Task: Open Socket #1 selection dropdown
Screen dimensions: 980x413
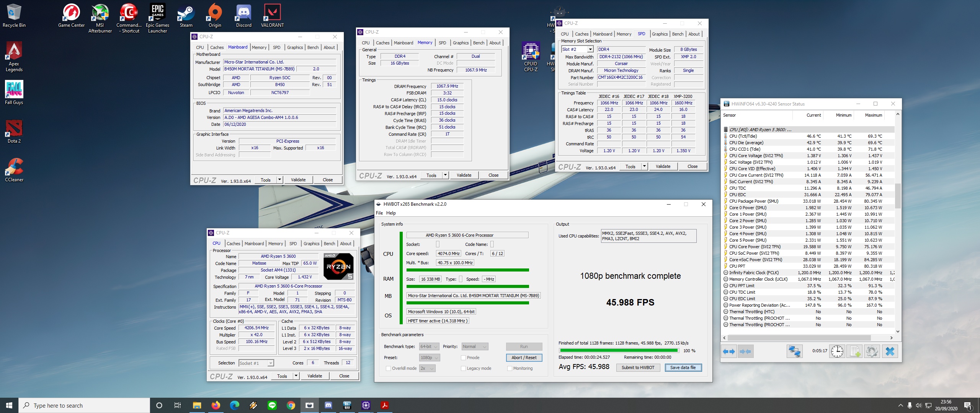Action: click(x=256, y=363)
